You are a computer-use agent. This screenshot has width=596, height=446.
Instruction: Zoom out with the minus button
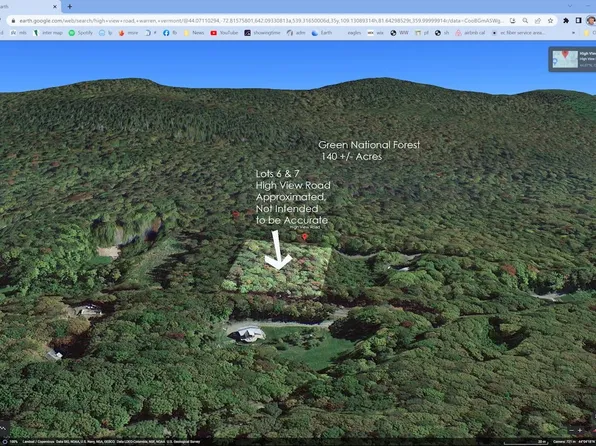coord(571,430)
